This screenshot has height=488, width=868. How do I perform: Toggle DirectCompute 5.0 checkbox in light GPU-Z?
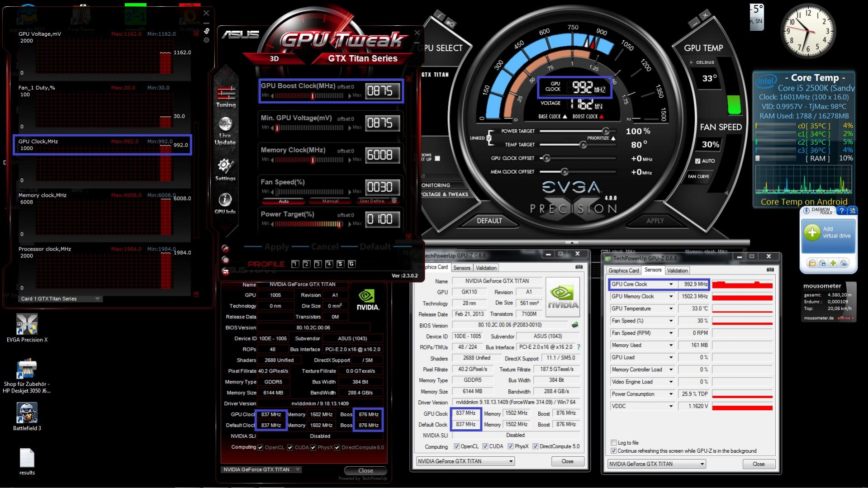pos(536,446)
